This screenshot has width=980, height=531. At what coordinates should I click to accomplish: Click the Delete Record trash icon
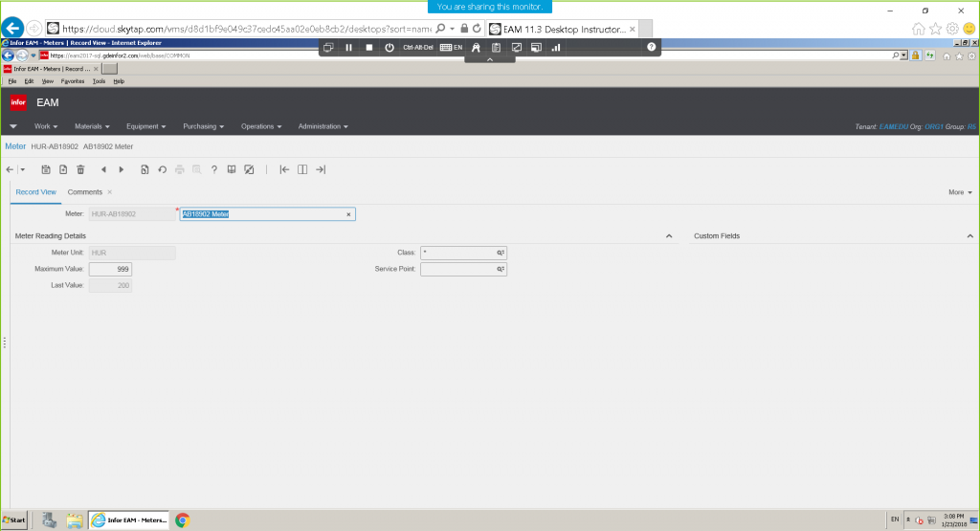80,169
